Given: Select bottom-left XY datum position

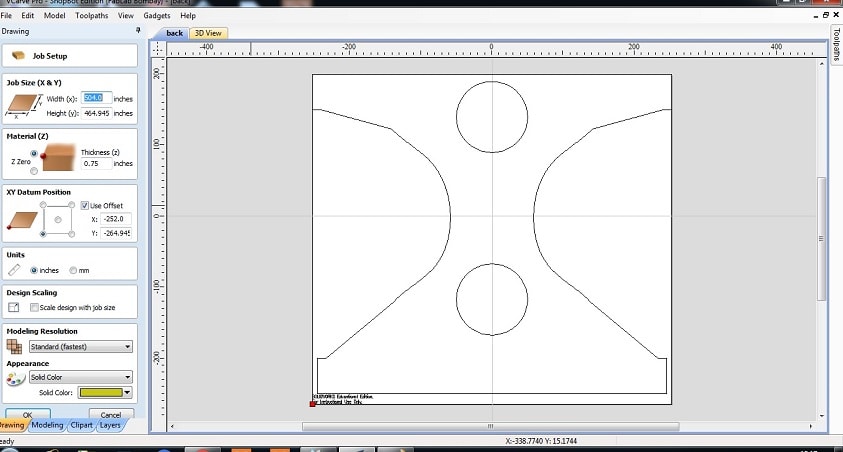Looking at the screenshot, I should [43, 234].
